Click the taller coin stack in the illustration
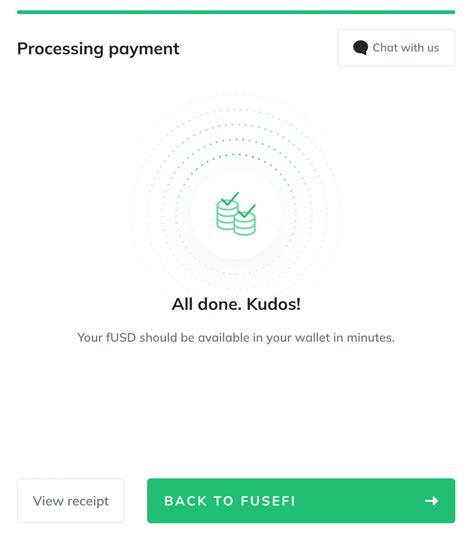This screenshot has height=542, width=474. click(227, 215)
